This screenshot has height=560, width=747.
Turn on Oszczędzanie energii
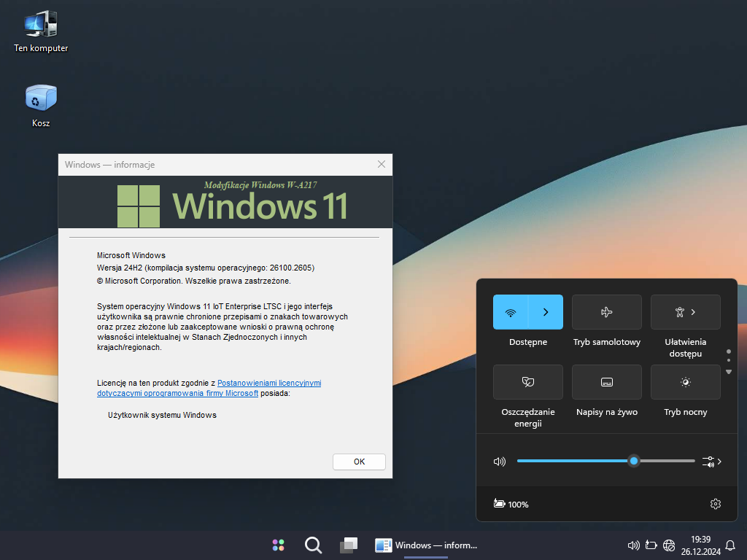click(x=527, y=382)
